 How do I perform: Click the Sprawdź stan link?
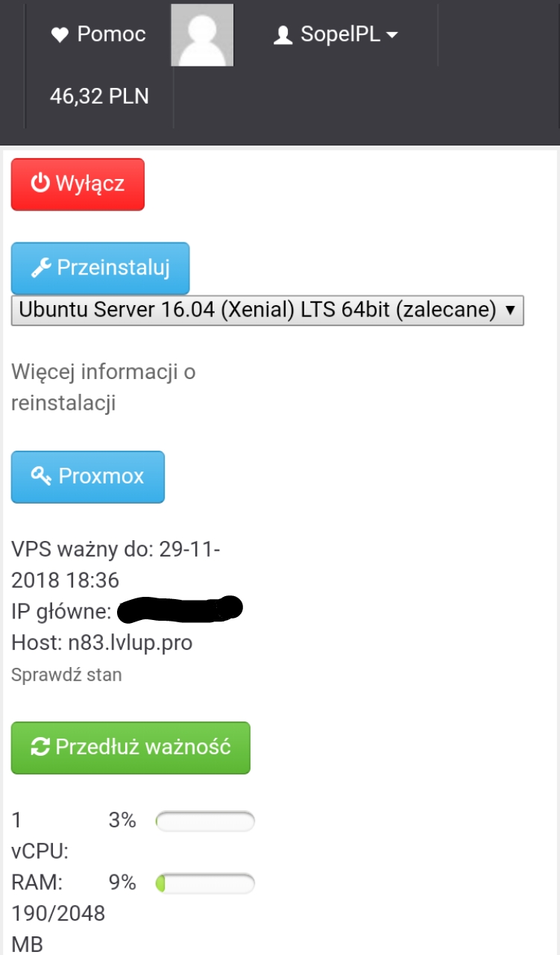[x=66, y=675]
